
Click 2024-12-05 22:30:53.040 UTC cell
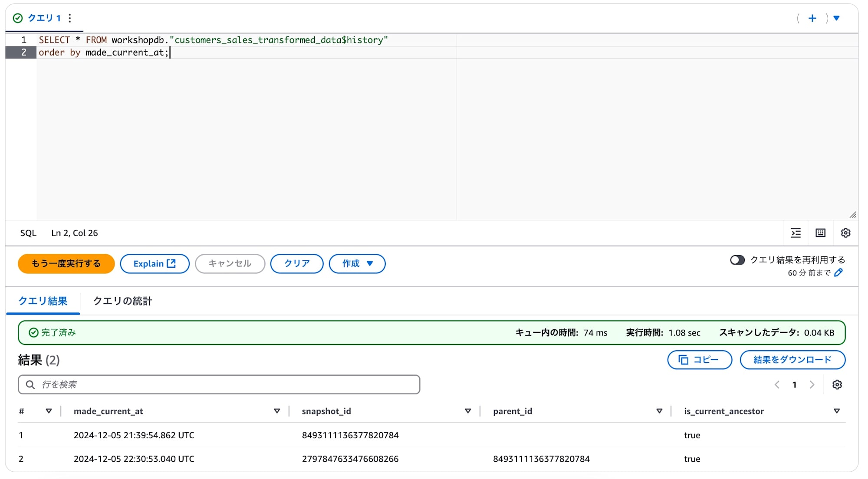pyautogui.click(x=134, y=459)
